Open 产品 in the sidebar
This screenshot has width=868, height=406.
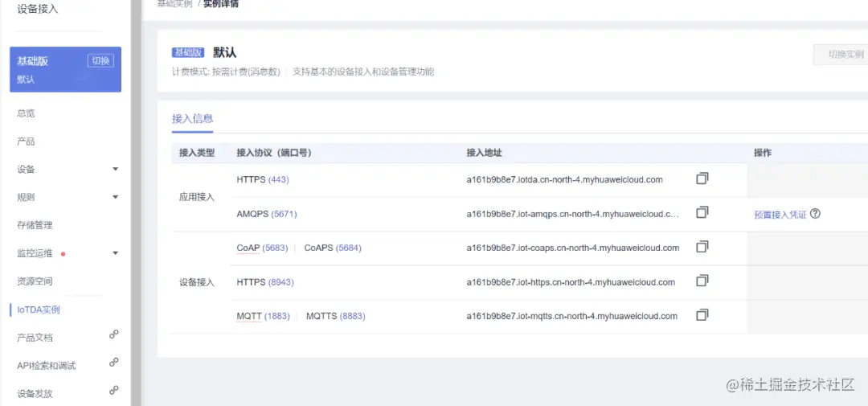click(x=26, y=141)
